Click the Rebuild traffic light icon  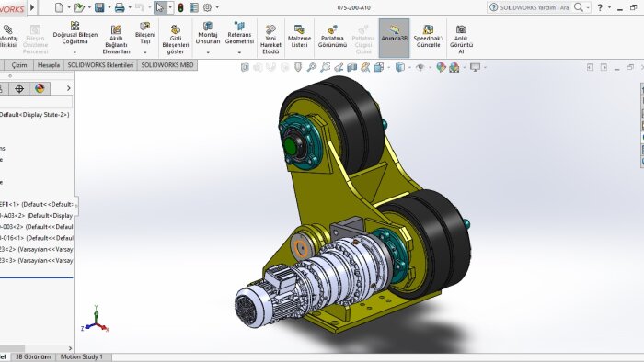[180, 7]
